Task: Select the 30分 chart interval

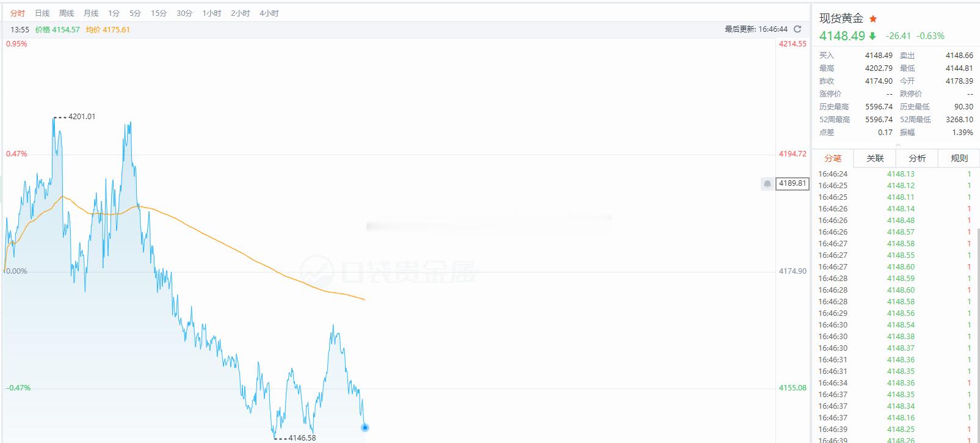Action: coord(184,13)
